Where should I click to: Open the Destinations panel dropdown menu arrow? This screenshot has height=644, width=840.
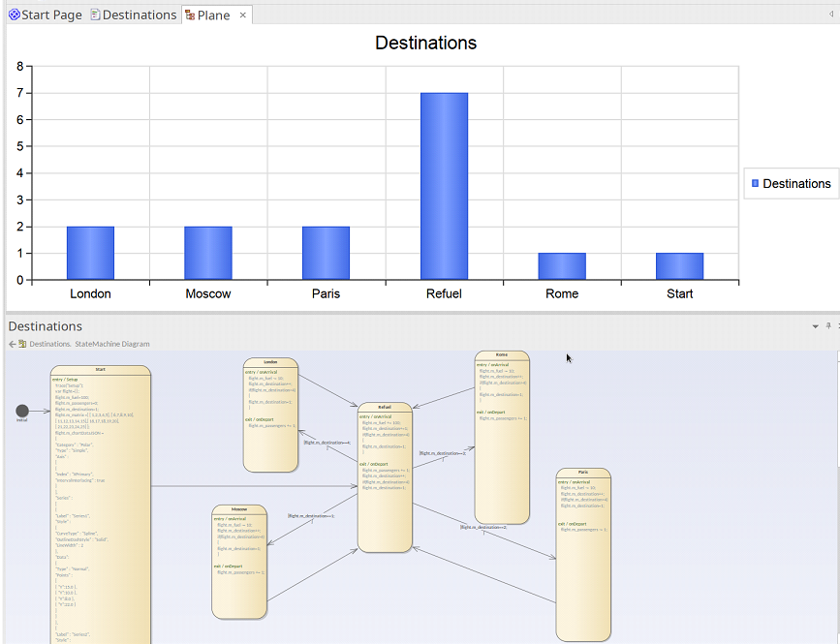click(816, 327)
